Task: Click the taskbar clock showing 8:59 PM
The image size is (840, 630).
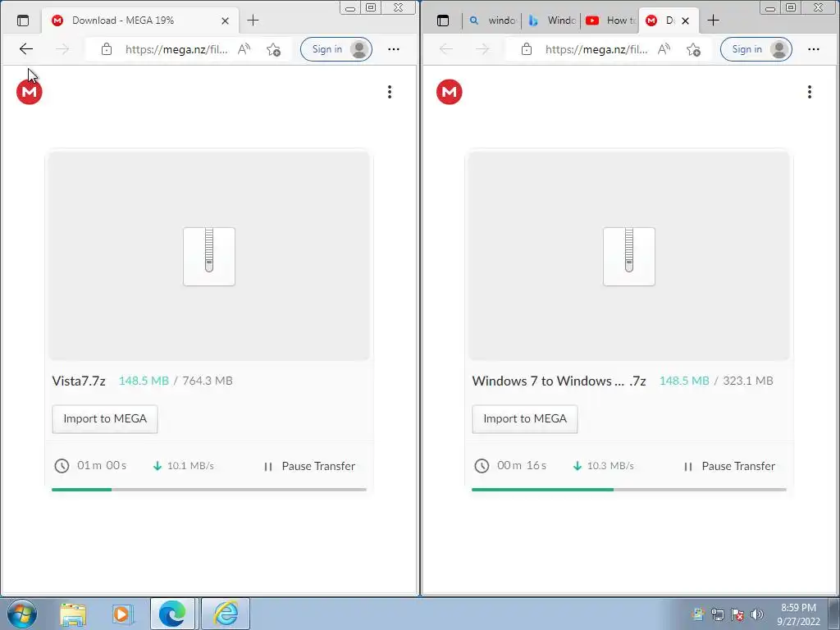Action: pyautogui.click(x=798, y=614)
